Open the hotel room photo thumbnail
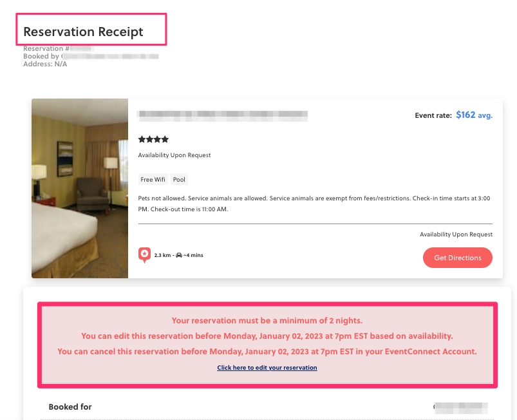 click(x=80, y=188)
